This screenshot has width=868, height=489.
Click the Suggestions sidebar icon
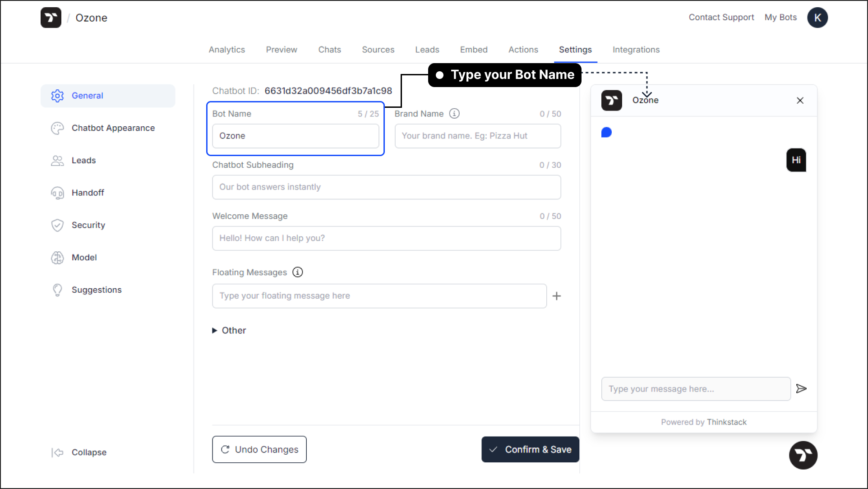(x=59, y=289)
